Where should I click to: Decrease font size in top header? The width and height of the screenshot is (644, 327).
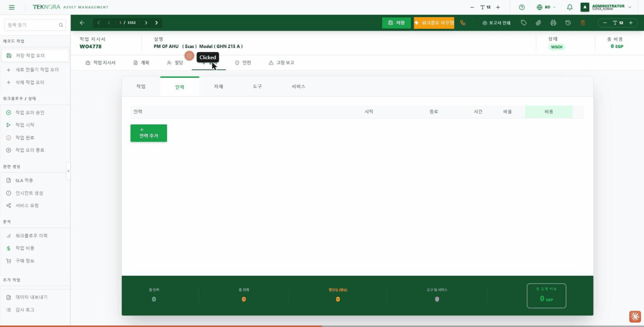coord(472,7)
